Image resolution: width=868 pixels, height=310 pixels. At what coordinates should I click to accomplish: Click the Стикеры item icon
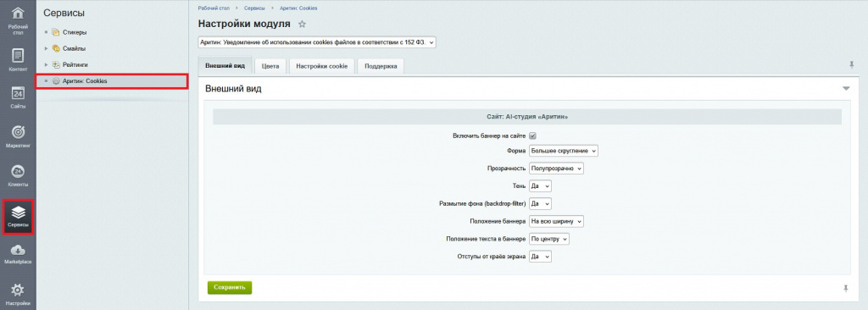coord(56,32)
